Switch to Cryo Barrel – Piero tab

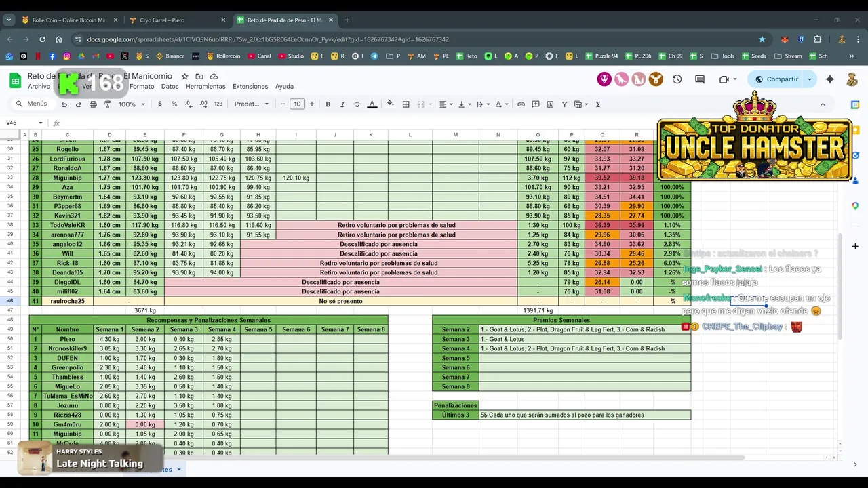pyautogui.click(x=178, y=20)
